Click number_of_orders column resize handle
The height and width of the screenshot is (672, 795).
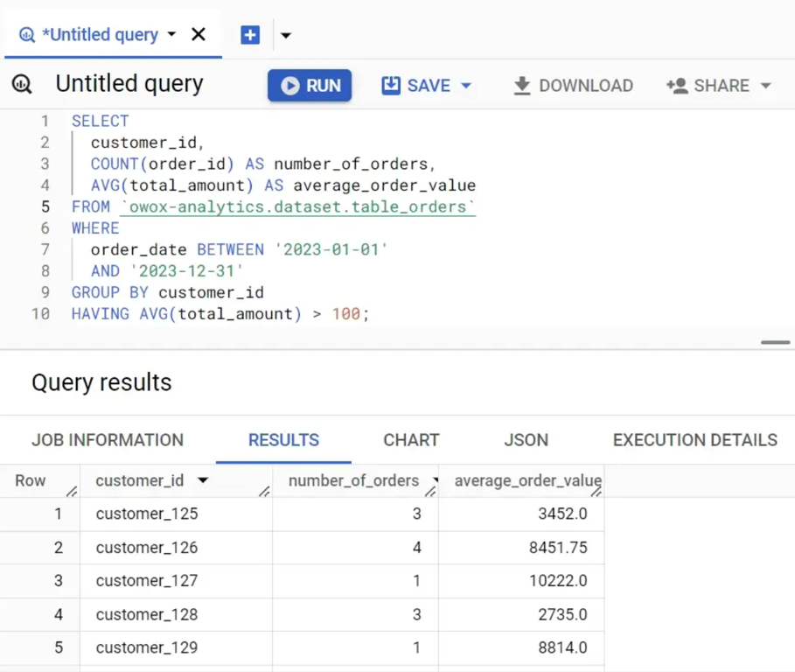point(430,491)
